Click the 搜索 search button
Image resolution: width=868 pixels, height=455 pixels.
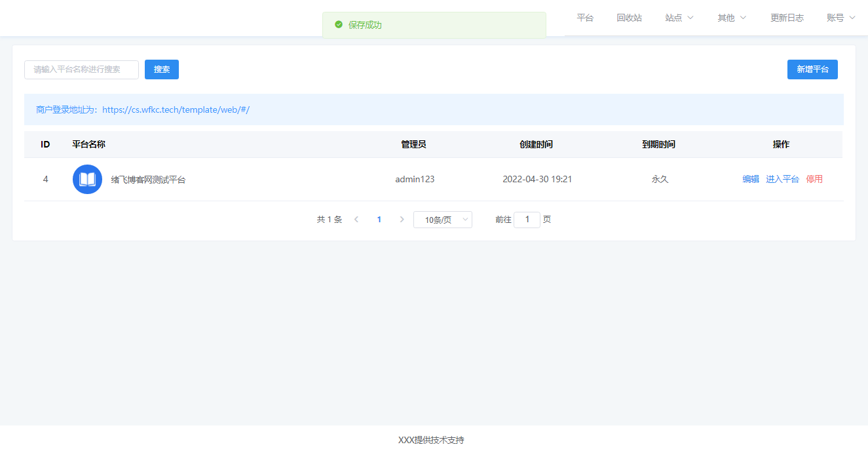pyautogui.click(x=161, y=69)
